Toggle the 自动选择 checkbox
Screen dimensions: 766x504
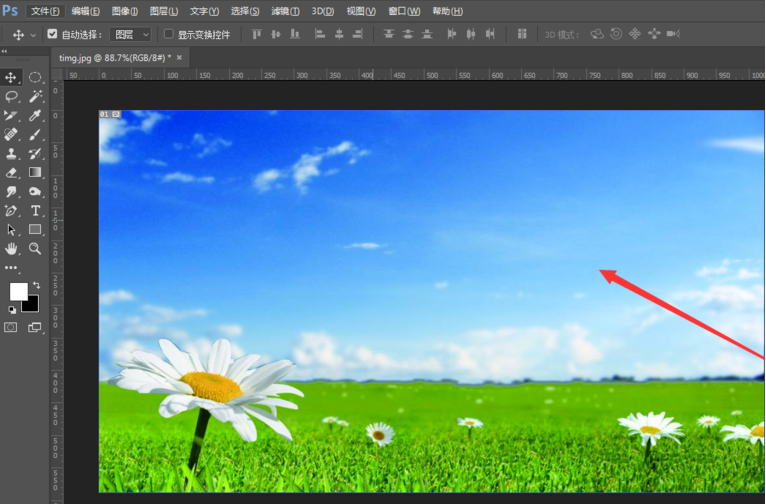point(52,34)
